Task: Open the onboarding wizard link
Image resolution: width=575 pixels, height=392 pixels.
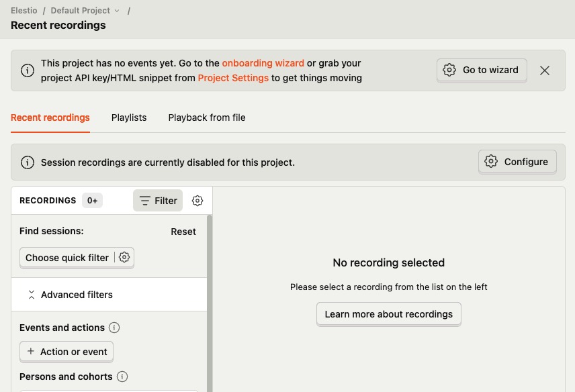Action: tap(263, 63)
